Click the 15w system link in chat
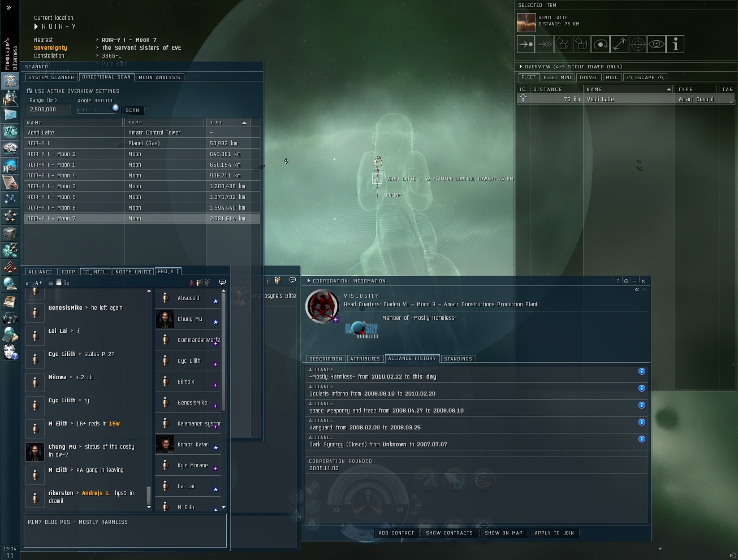The image size is (738, 560). pyautogui.click(x=114, y=423)
